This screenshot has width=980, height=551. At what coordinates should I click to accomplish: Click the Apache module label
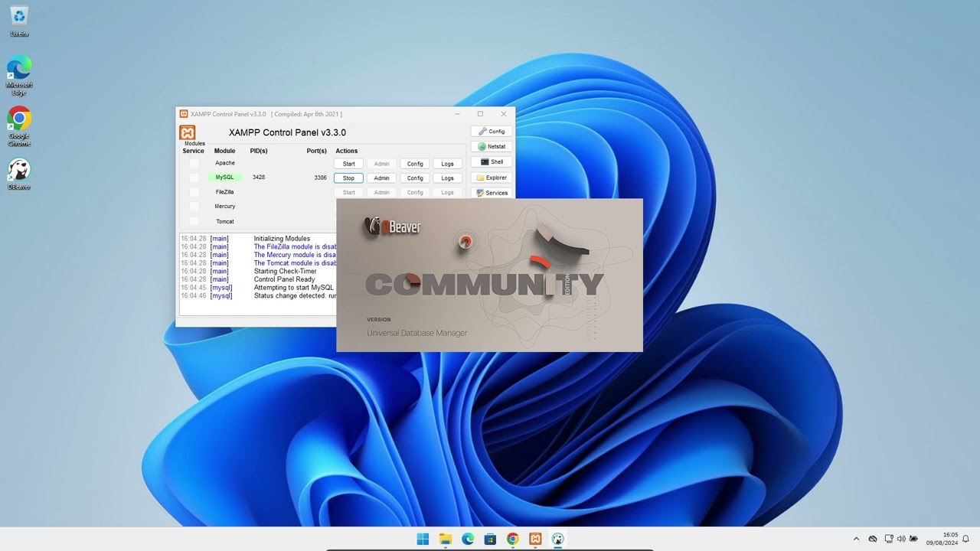[224, 163]
